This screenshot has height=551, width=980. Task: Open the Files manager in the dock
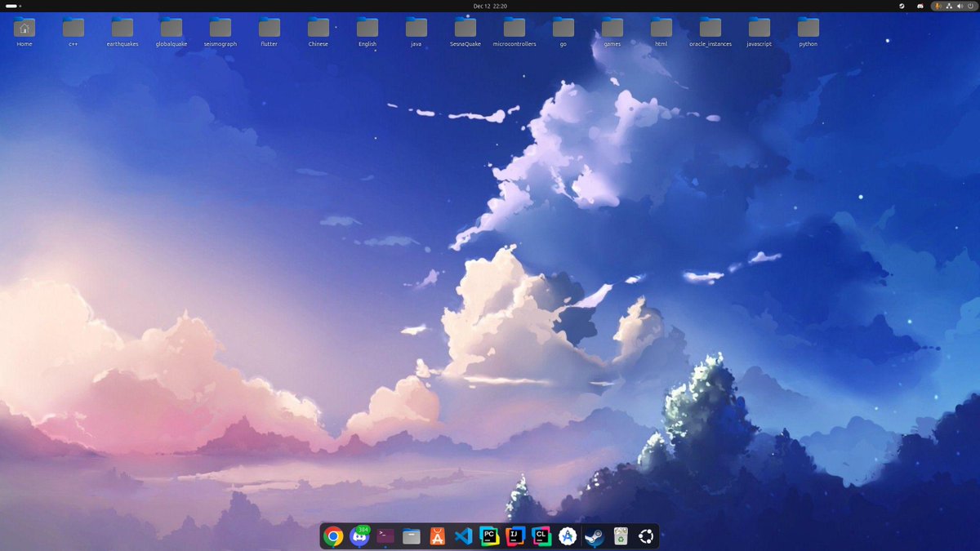412,536
